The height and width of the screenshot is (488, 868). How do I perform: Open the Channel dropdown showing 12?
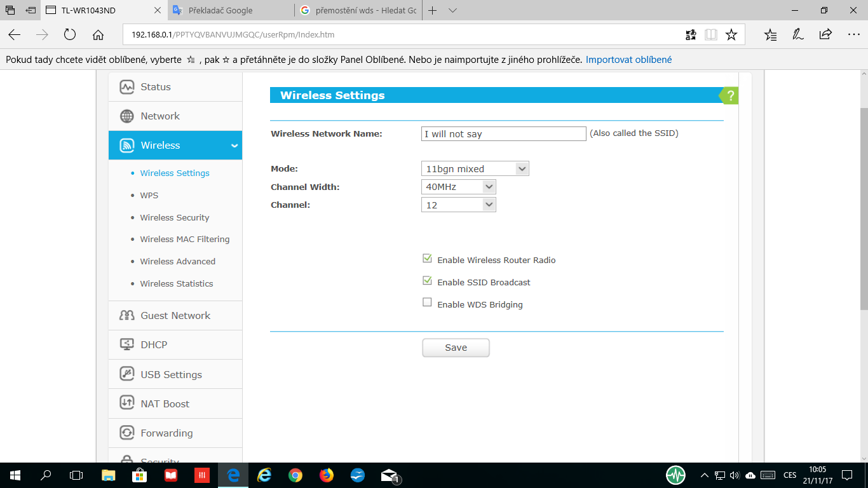[459, 205]
